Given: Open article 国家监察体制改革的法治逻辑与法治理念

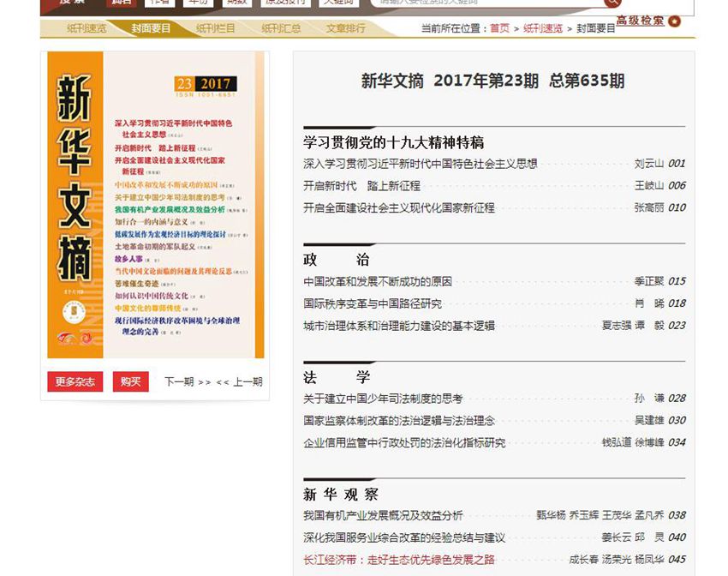Looking at the screenshot, I should pos(399,421).
